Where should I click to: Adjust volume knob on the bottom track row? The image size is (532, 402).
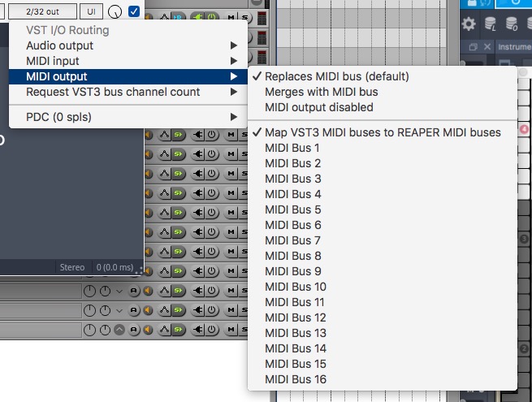tap(89, 330)
